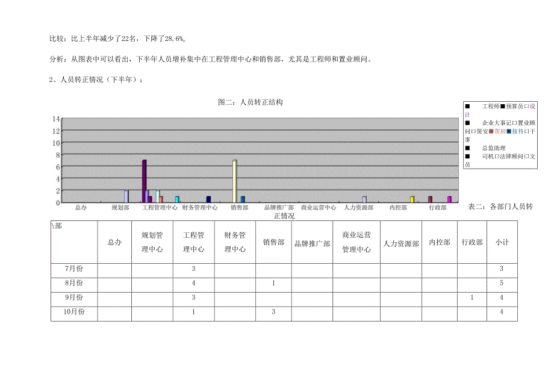Select the '7月份' row label
Screen dimensions: 554x392
tap(74, 269)
